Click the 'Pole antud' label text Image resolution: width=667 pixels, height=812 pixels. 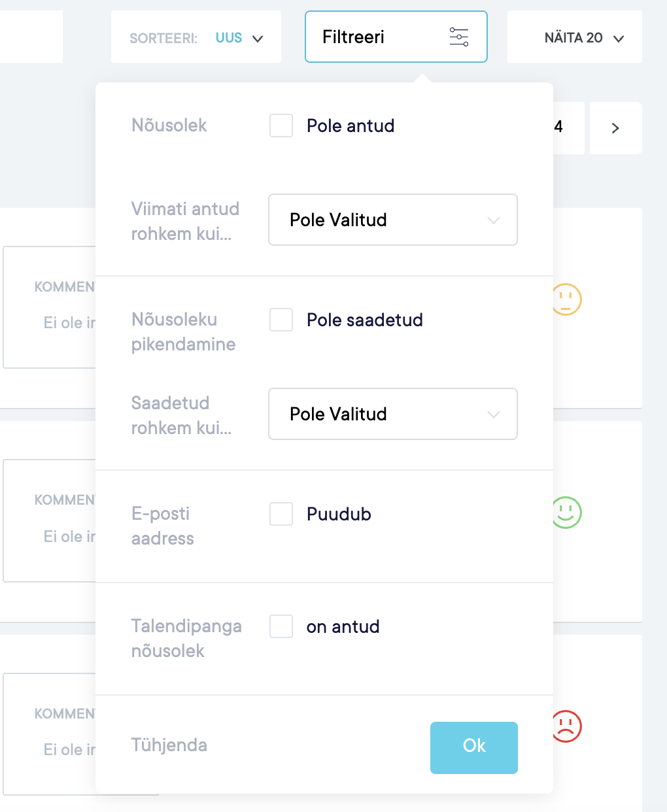tap(351, 126)
